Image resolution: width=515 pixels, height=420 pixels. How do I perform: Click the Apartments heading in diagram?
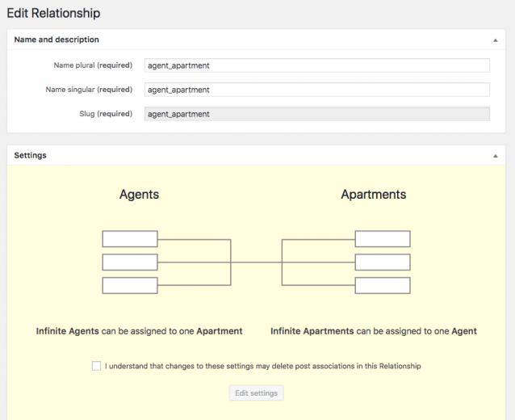(374, 195)
